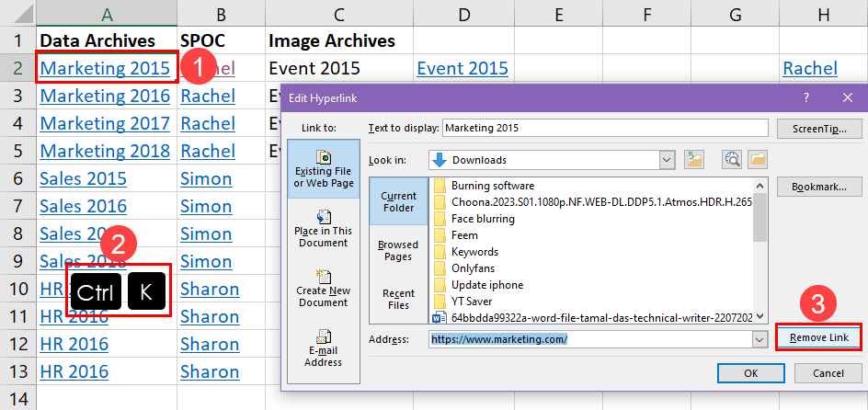Click Rachel beside Marketing 2016
The image size is (868, 410).
[x=208, y=96]
